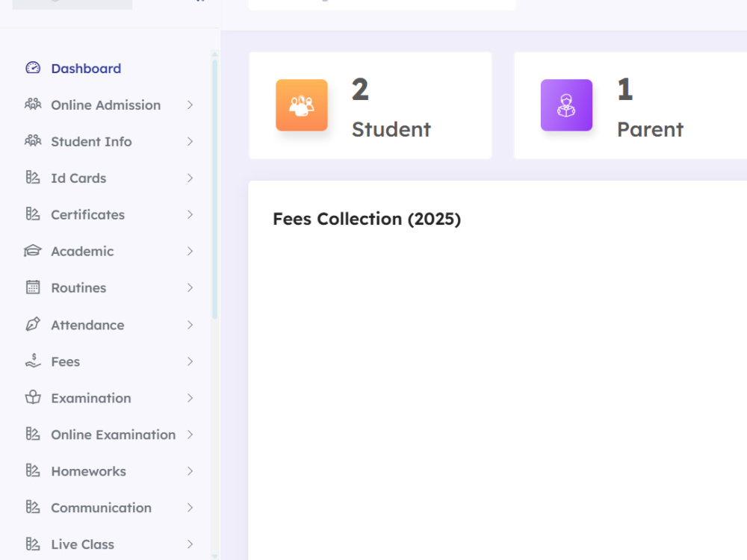This screenshot has height=560, width=747.
Task: Expand the Homeworks chevron
Action: click(190, 471)
